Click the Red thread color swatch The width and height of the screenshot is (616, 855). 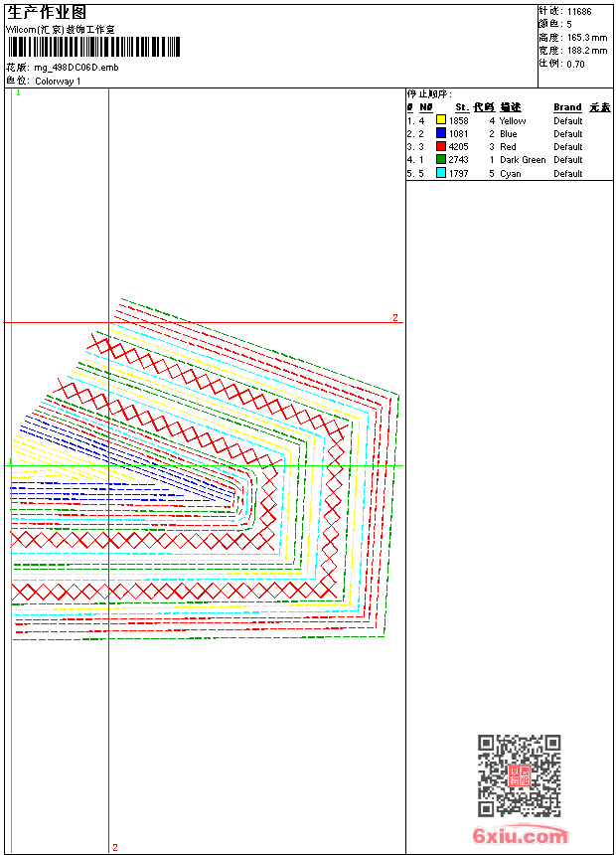[441, 146]
